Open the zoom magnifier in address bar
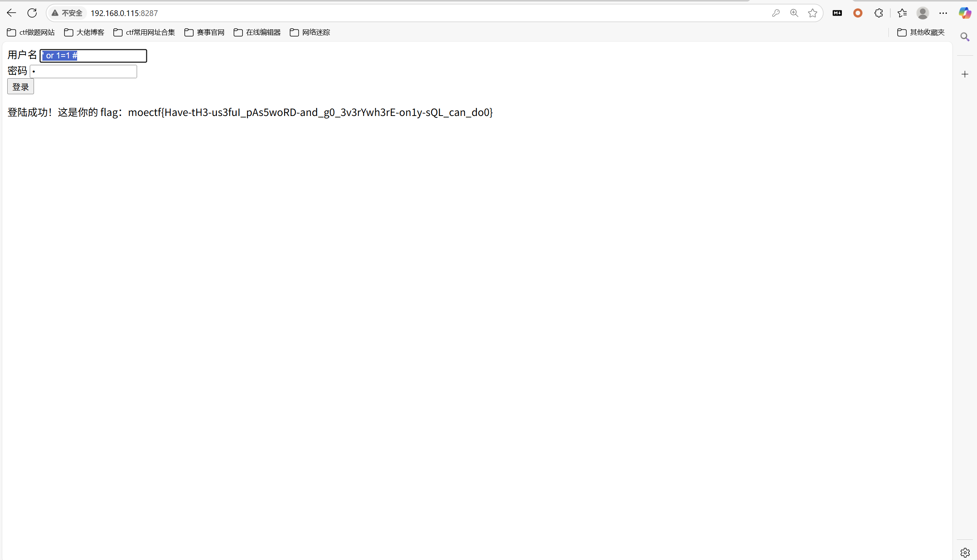The height and width of the screenshot is (560, 977). (x=794, y=13)
